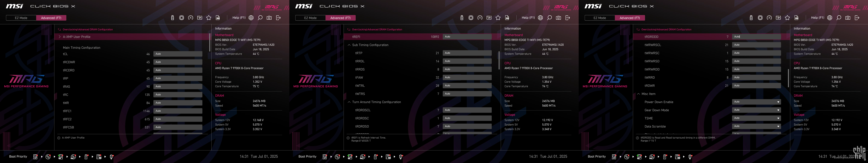This screenshot has height=163, width=868.
Task: Switch to EZ Mode in right screen
Action: (600, 18)
